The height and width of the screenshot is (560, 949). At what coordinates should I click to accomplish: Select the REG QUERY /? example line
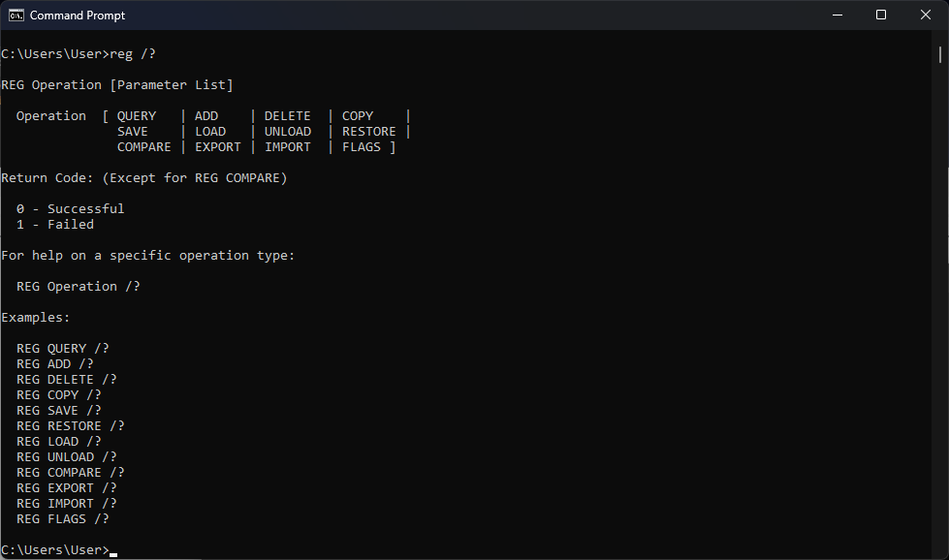coord(61,348)
